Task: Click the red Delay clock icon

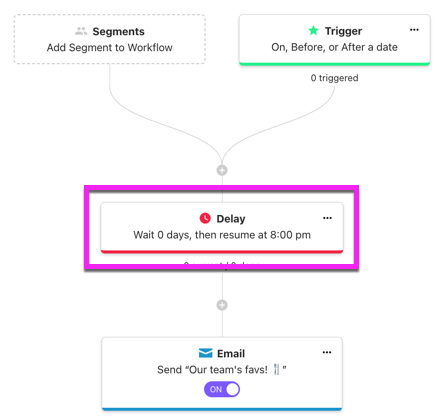Action: 205,218
